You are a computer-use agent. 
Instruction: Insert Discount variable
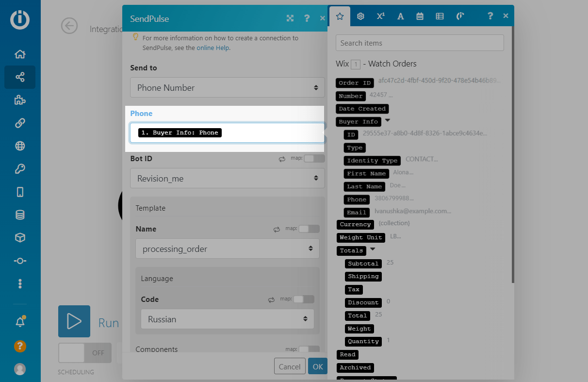363,303
